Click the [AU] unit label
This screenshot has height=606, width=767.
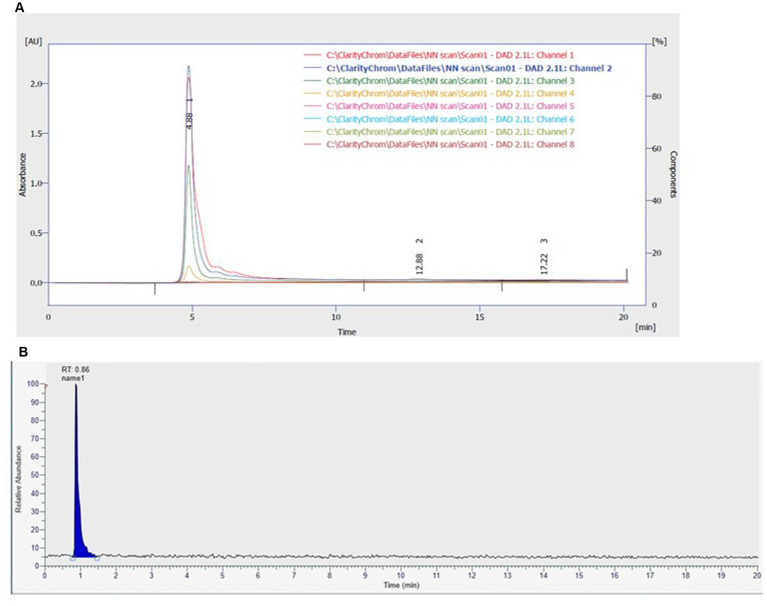[x=33, y=42]
